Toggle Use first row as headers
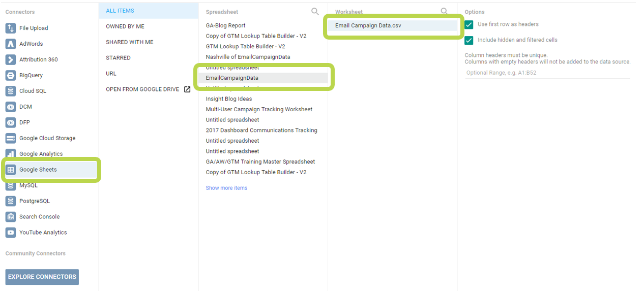The height and width of the screenshot is (291, 644). [469, 24]
